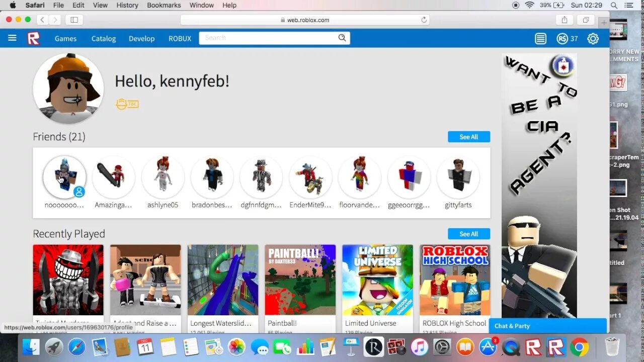Click See All for Recently Played
This screenshot has width=644, height=362.
coord(469,234)
